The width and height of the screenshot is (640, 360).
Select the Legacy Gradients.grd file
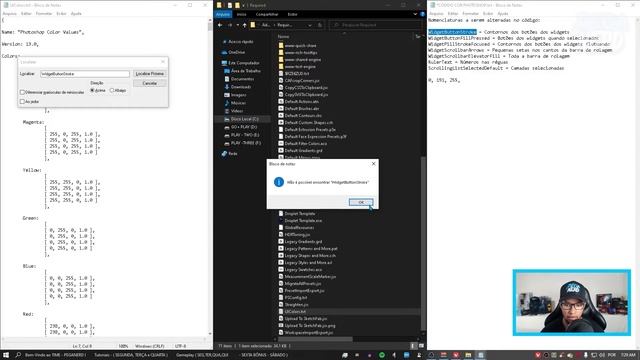pyautogui.click(x=303, y=242)
